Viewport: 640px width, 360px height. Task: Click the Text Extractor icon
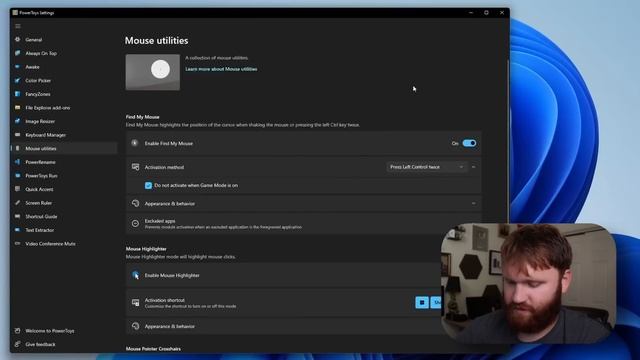(x=18, y=230)
